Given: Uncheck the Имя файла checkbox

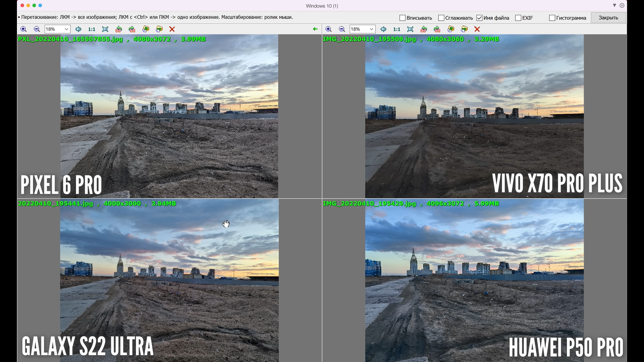Looking at the screenshot, I should (479, 18).
